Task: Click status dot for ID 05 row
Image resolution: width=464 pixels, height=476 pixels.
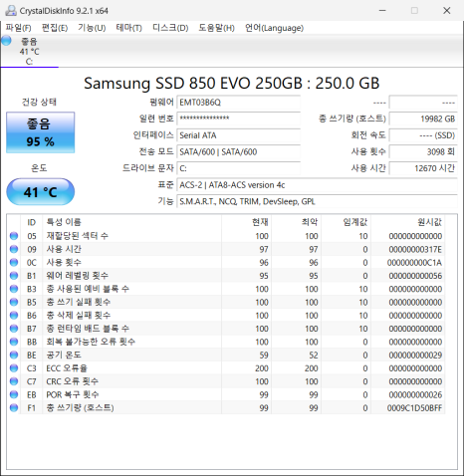Action: pyautogui.click(x=14, y=236)
